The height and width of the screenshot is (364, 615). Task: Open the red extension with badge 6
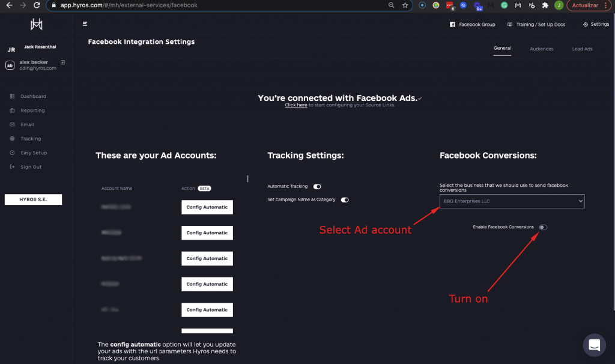click(450, 5)
